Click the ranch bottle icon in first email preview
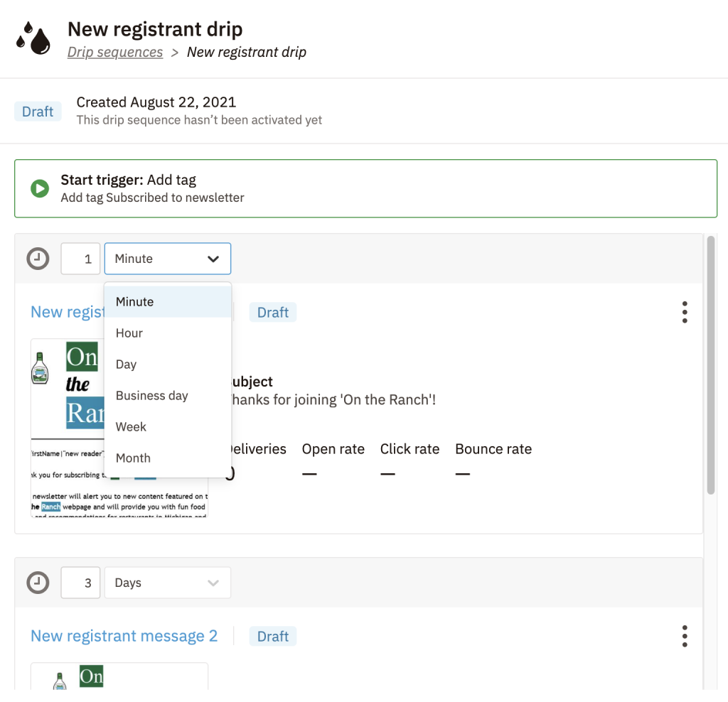This screenshot has width=728, height=702. click(40, 368)
